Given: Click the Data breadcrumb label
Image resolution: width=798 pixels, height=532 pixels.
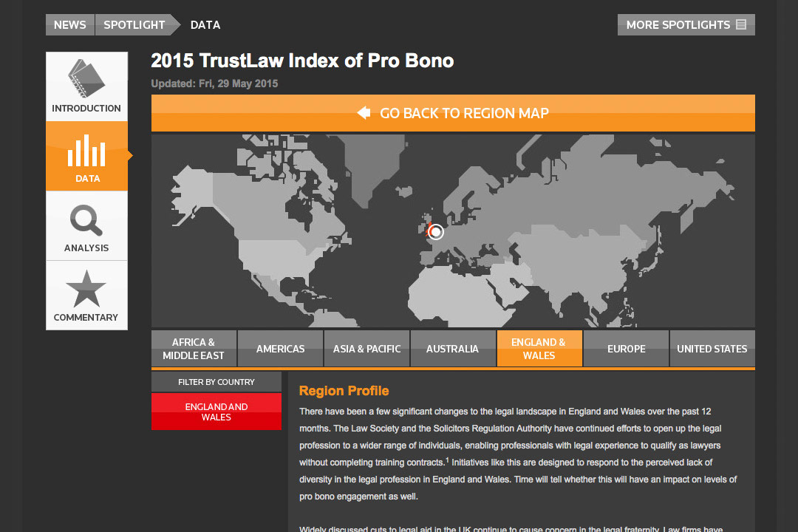Looking at the screenshot, I should (x=205, y=25).
